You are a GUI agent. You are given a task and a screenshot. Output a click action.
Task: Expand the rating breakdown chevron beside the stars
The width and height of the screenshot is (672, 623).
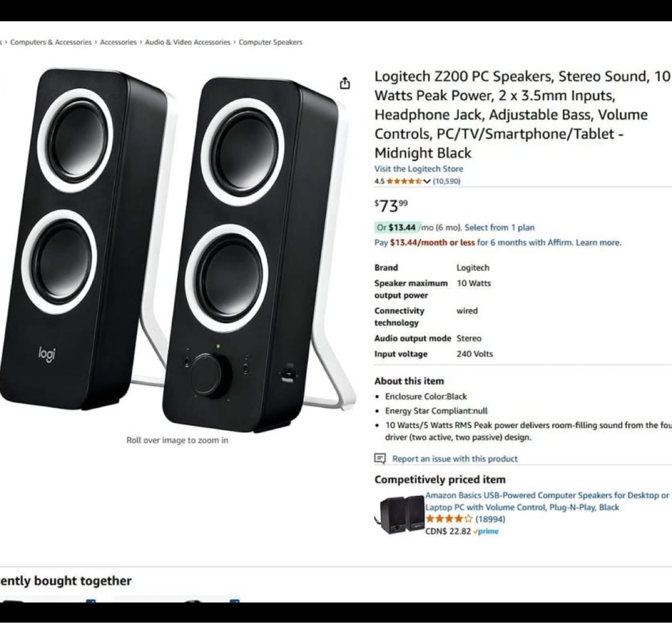tap(427, 181)
